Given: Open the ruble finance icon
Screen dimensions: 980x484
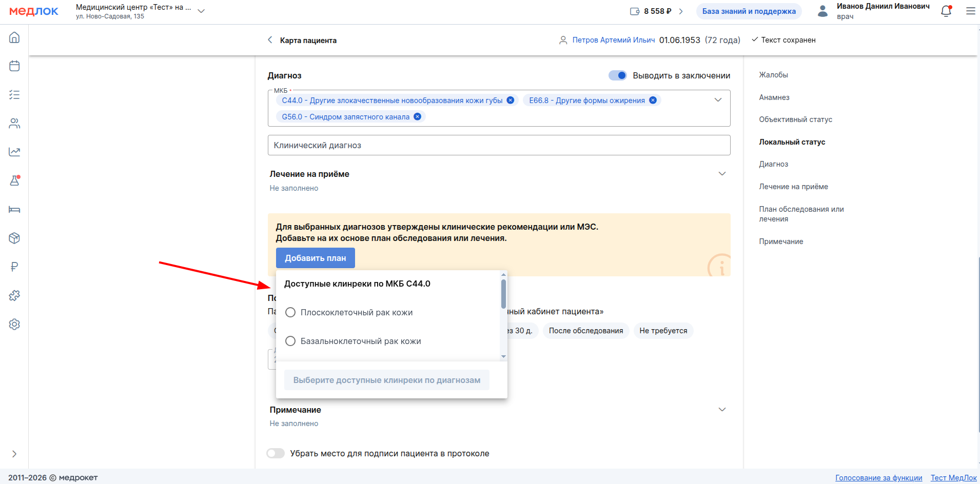Looking at the screenshot, I should pyautogui.click(x=14, y=267).
